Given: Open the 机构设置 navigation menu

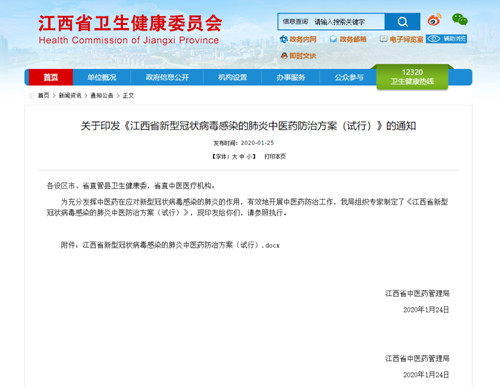Looking at the screenshot, I should 232,77.
